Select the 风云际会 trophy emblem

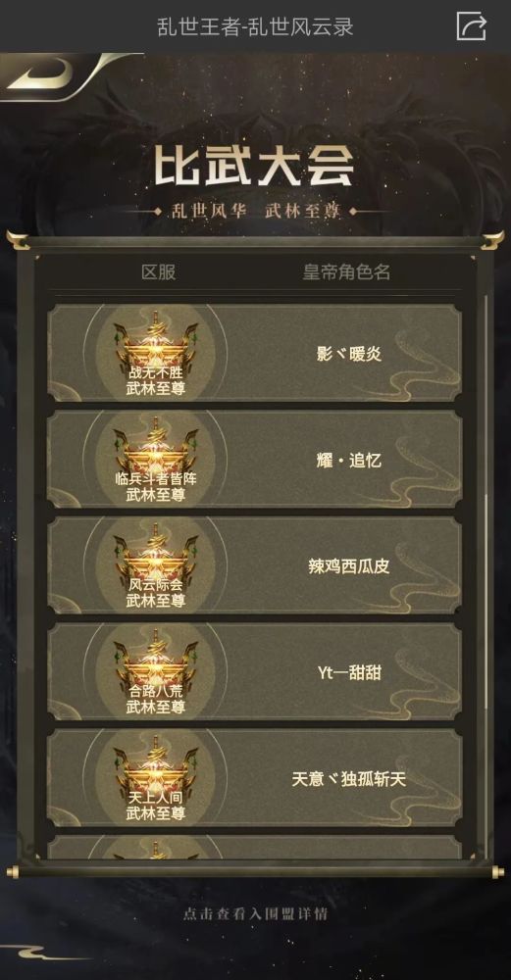click(x=156, y=566)
